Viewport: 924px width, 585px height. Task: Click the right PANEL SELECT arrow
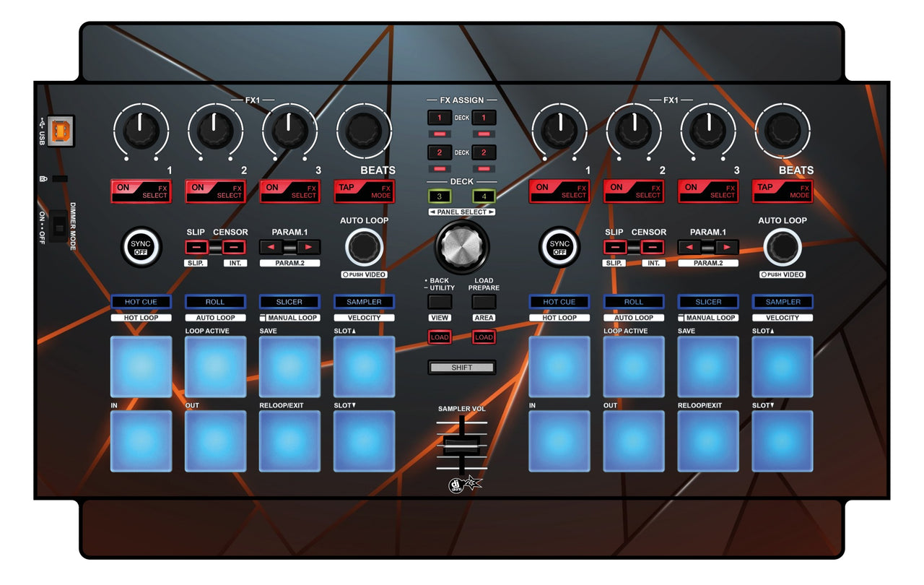coord(492,211)
